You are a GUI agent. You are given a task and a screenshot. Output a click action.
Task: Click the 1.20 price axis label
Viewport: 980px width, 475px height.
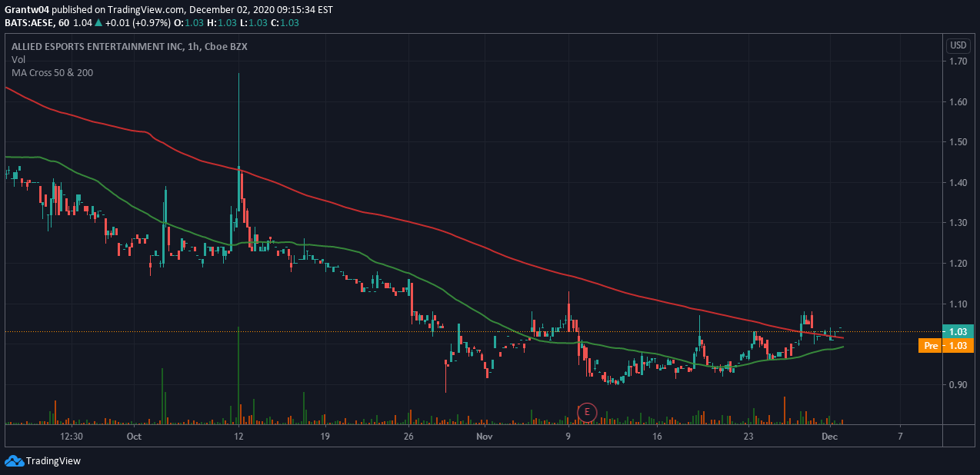tap(958, 264)
